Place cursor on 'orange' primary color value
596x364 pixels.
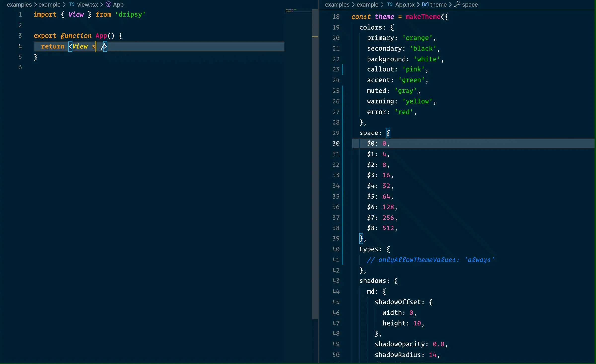coord(417,38)
